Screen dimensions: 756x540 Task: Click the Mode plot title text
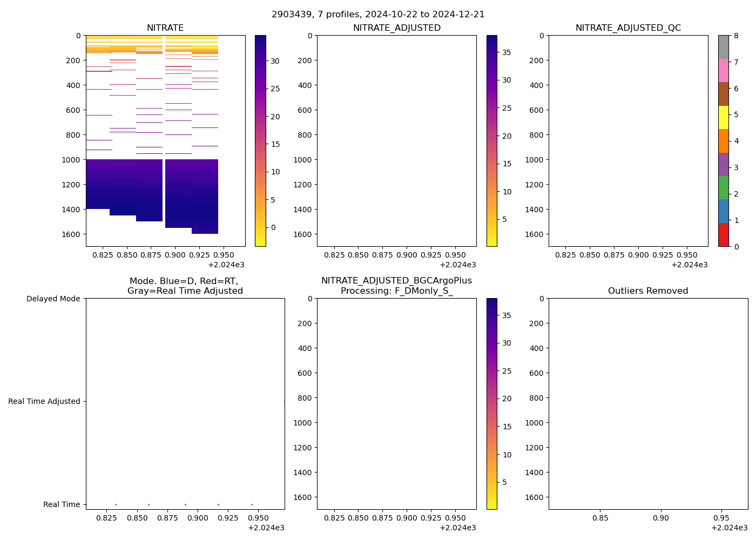185,286
